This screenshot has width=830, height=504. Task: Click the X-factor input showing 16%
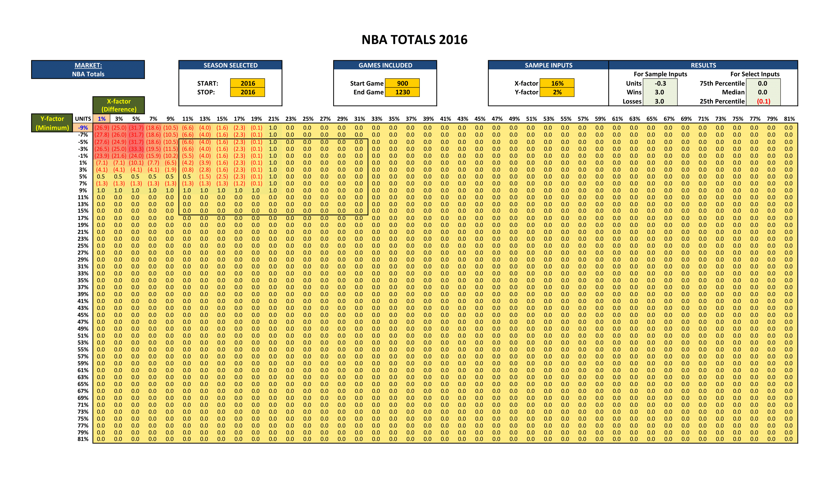click(557, 83)
